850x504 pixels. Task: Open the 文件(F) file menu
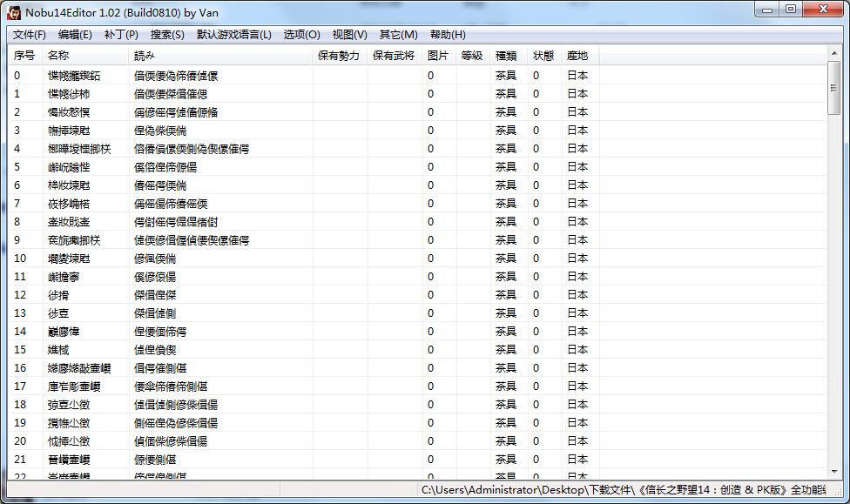click(x=26, y=35)
